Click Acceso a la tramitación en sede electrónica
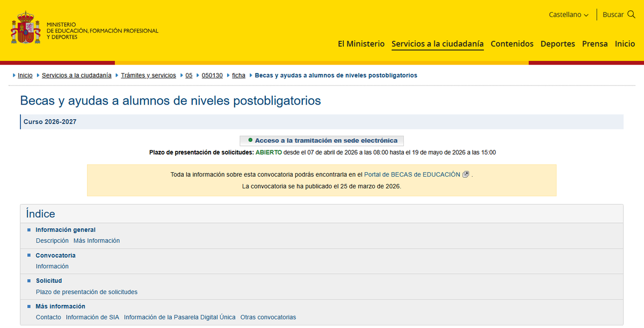 tap(322, 141)
